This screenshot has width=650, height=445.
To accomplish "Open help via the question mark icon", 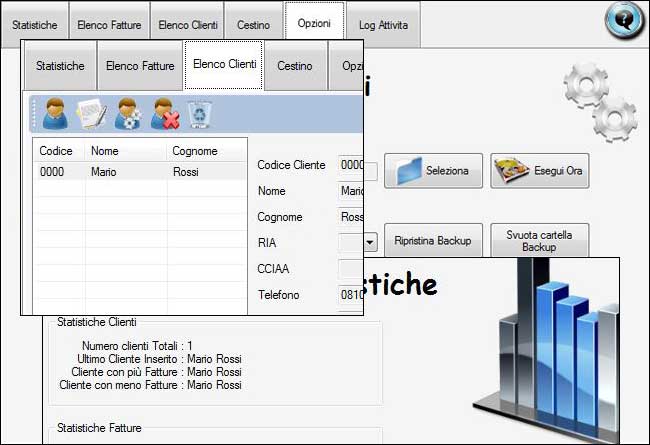I will pos(624,20).
